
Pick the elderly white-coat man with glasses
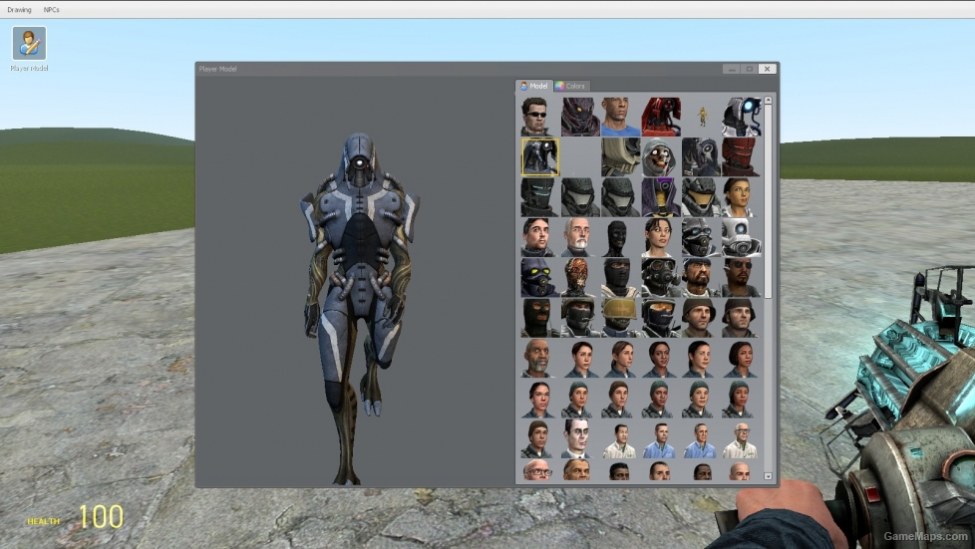(741, 438)
